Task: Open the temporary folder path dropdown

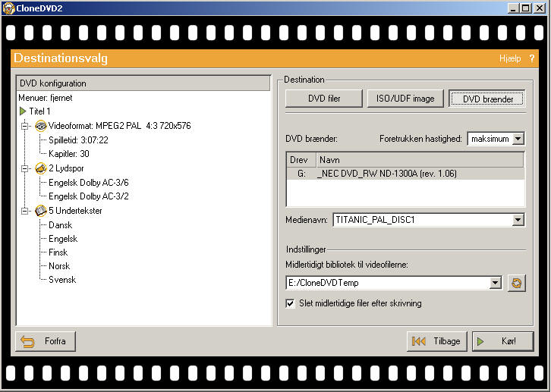Action: point(495,283)
